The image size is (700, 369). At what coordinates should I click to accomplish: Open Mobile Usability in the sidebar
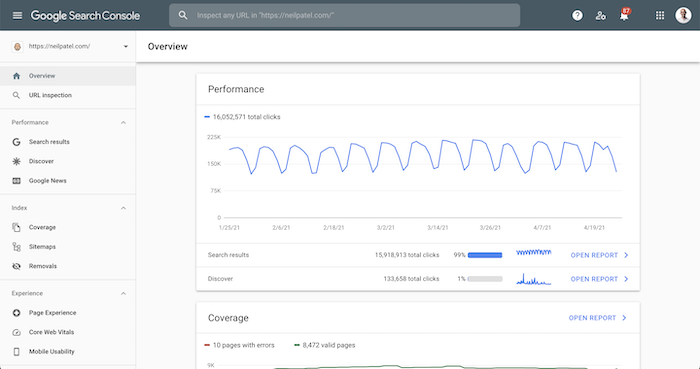click(68, 352)
